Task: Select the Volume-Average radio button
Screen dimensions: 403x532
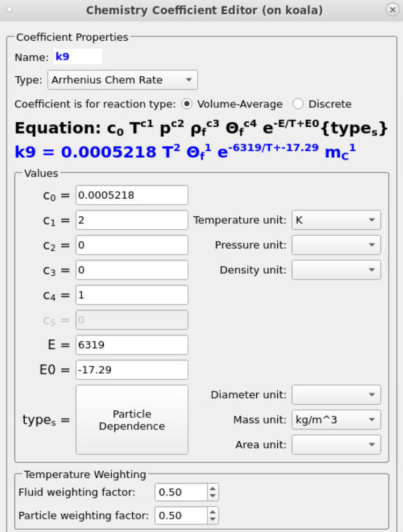Action: pos(186,104)
